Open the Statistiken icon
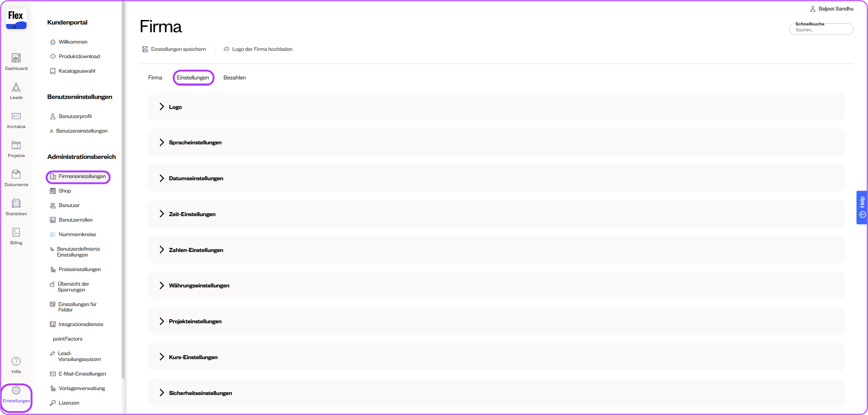Screen dimensions: 868x415 point(16,203)
